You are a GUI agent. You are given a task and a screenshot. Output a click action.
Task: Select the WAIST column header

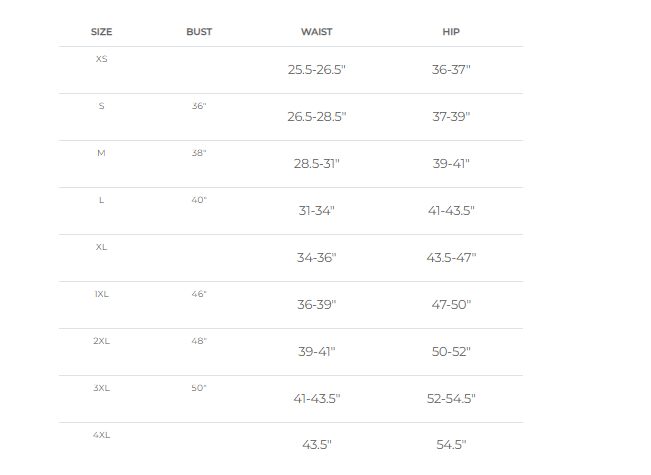[x=317, y=32]
